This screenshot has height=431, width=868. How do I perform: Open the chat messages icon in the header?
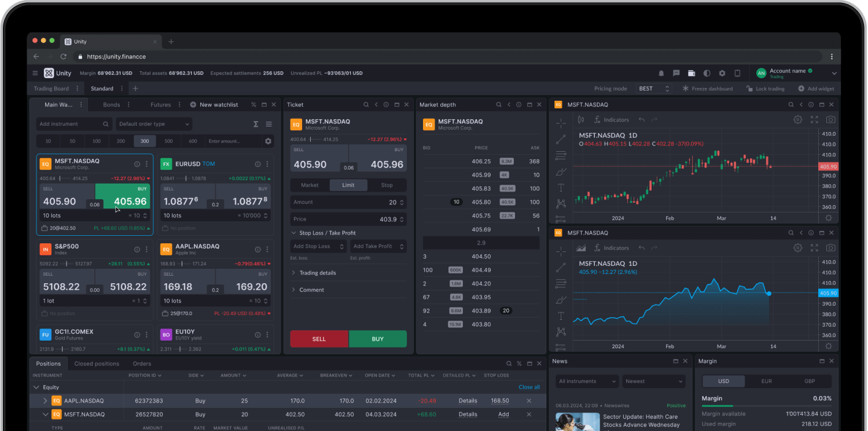676,74
